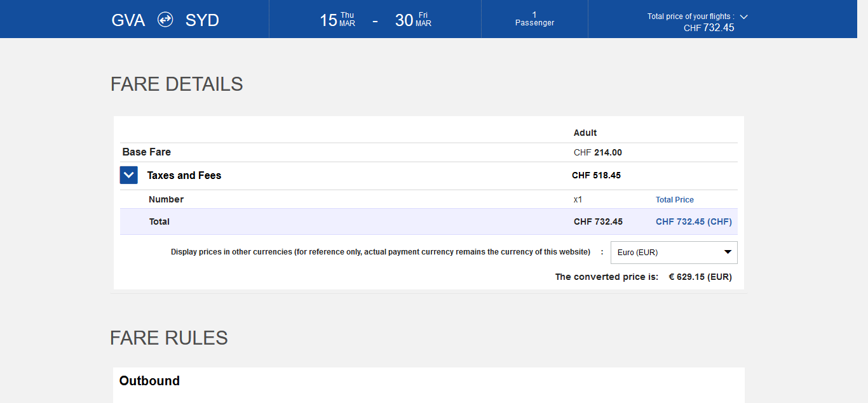
Task: Expand the total flight price chevron in header
Action: 744,17
